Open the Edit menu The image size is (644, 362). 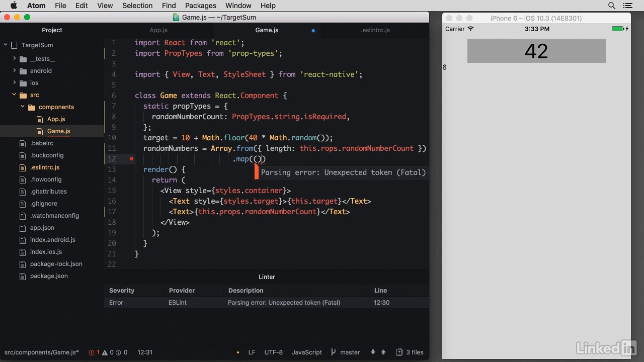[82, 6]
